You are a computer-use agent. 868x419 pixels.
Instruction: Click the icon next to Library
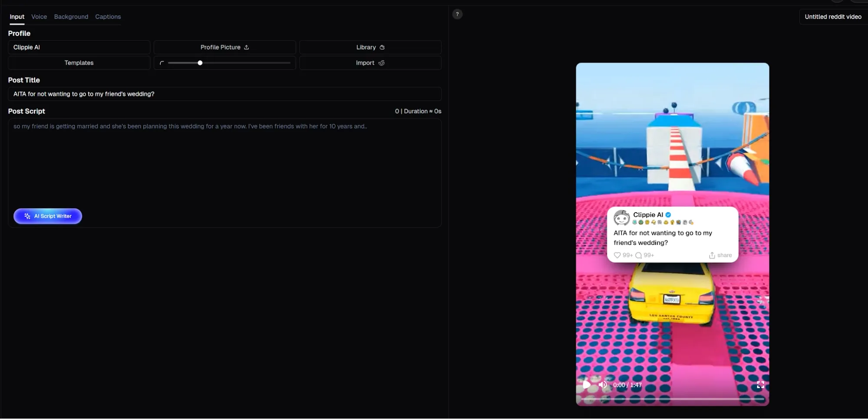pyautogui.click(x=382, y=47)
